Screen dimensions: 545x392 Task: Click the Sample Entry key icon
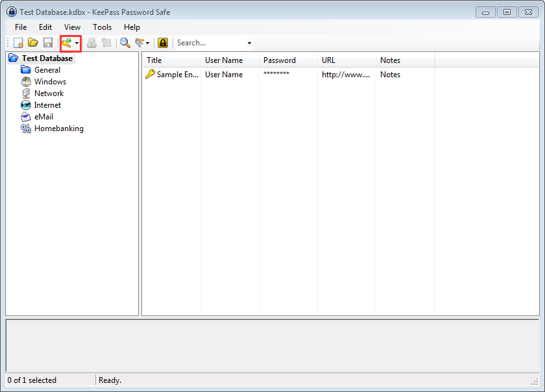tap(150, 74)
